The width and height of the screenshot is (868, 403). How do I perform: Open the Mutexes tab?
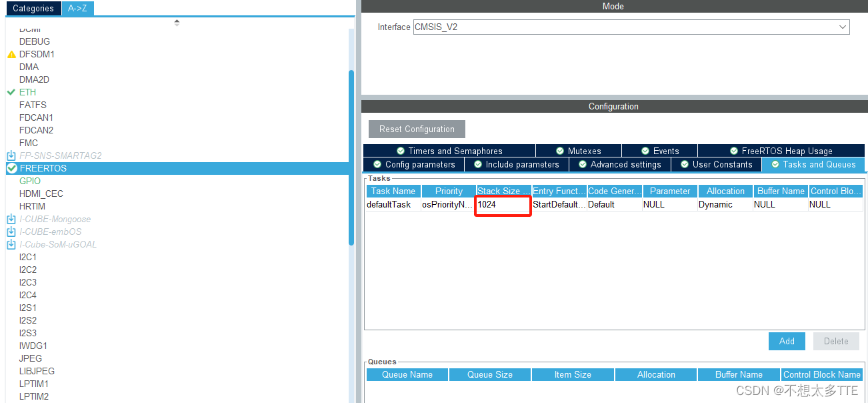(578, 150)
